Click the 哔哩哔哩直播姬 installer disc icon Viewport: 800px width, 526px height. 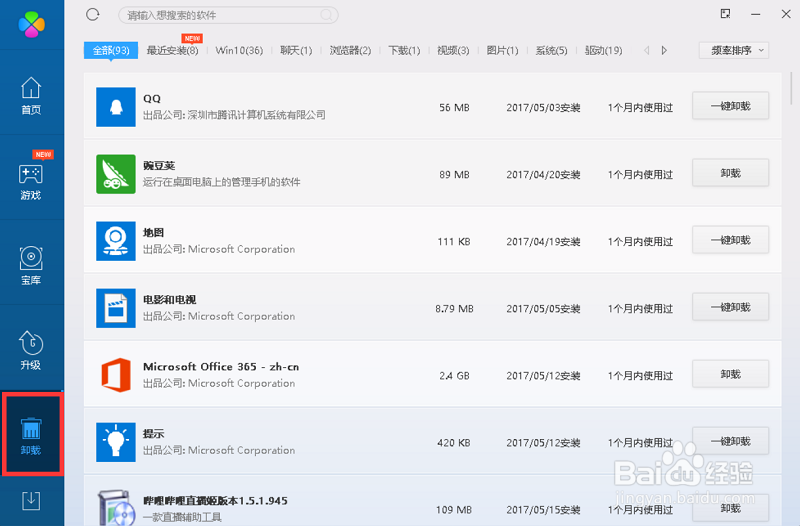click(x=116, y=508)
